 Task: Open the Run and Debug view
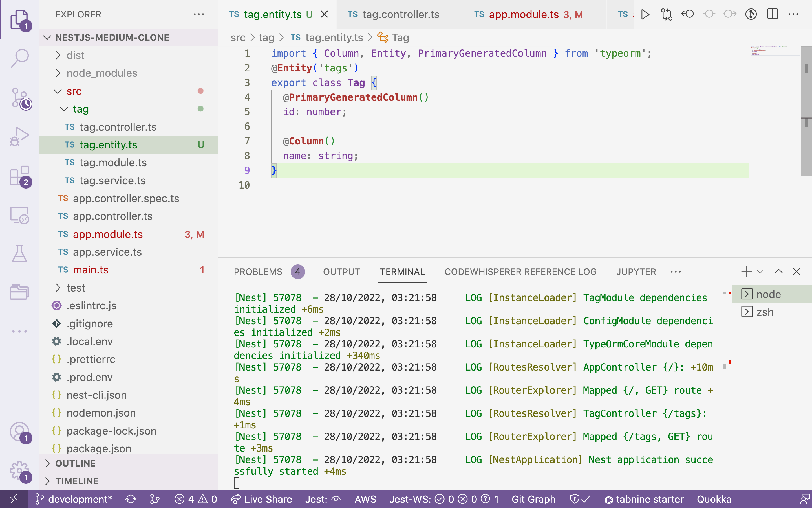[x=19, y=136]
